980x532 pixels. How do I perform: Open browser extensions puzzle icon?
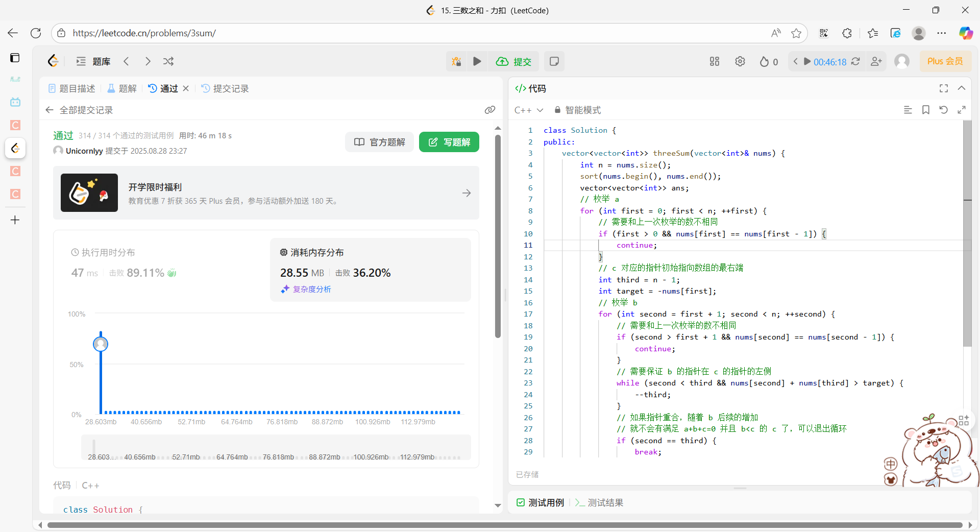[847, 33]
